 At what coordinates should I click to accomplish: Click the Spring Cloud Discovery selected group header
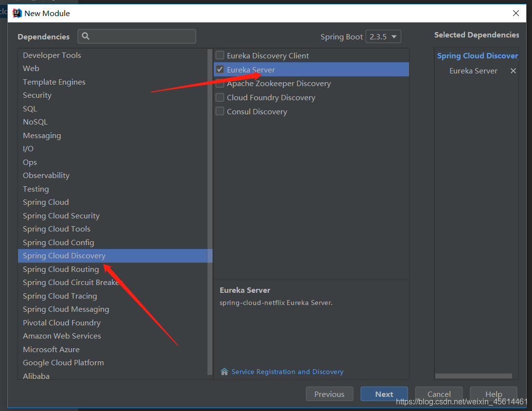478,56
